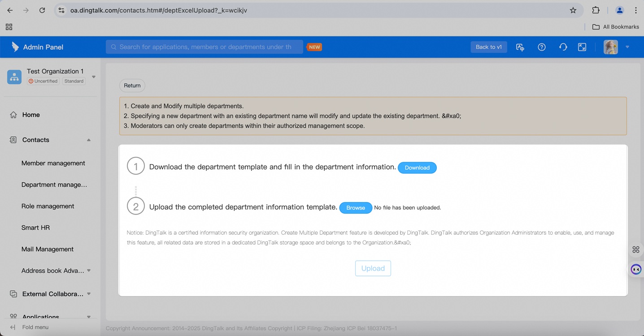
Task: Open the user avatar picture in the header
Action: (611, 47)
